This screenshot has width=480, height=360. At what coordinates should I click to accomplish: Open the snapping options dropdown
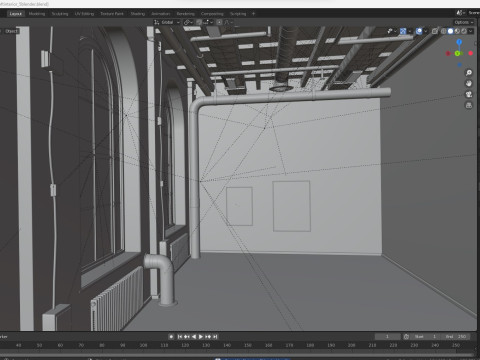pyautogui.click(x=208, y=22)
